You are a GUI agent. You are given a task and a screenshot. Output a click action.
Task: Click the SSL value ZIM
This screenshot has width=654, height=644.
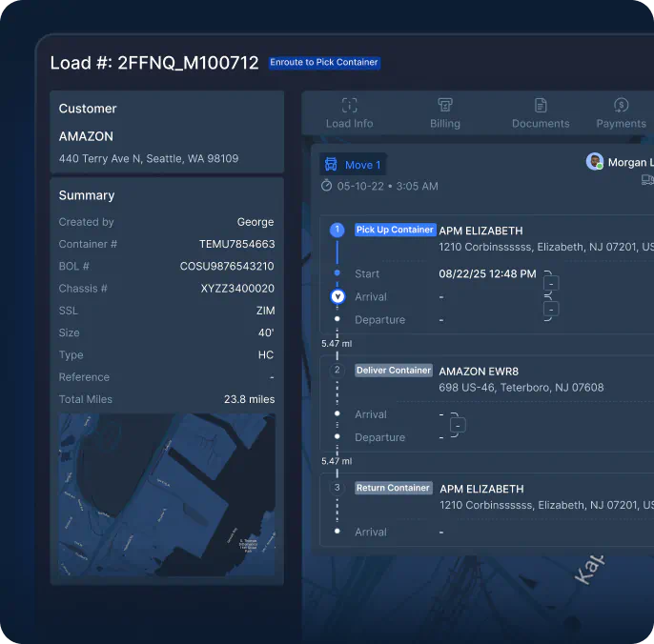[265, 311]
